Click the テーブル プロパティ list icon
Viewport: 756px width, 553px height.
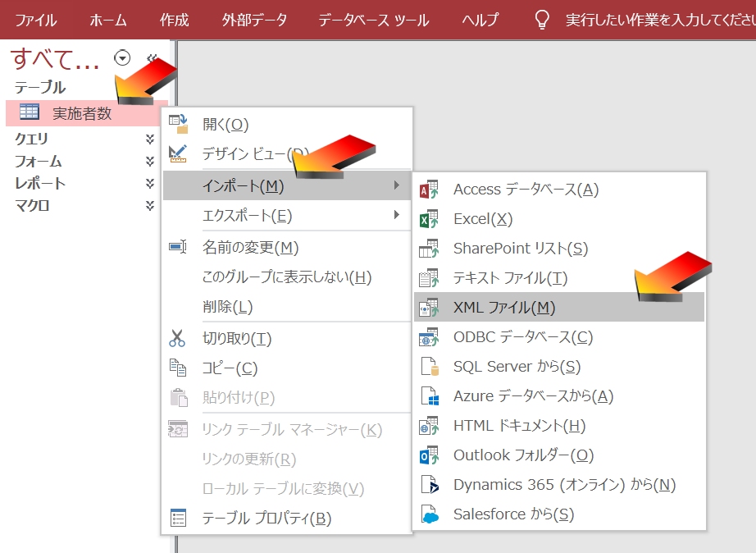(x=178, y=518)
